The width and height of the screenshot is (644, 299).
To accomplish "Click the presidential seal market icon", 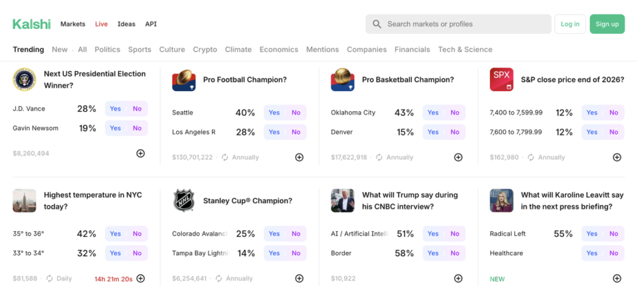I will coord(25,80).
